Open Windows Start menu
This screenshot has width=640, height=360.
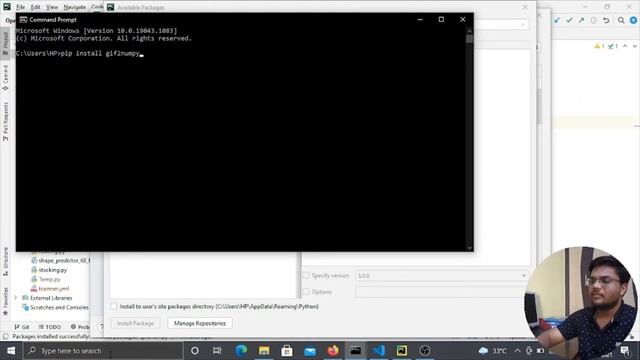(11, 351)
